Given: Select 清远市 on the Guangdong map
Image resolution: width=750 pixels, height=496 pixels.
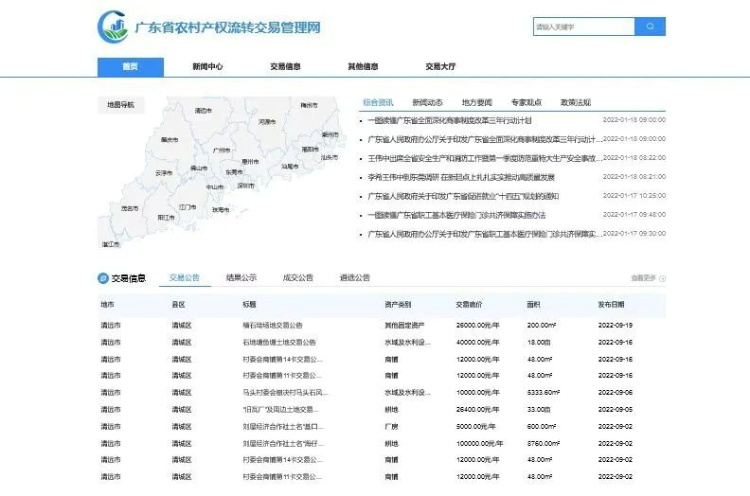Looking at the screenshot, I should point(203,111).
